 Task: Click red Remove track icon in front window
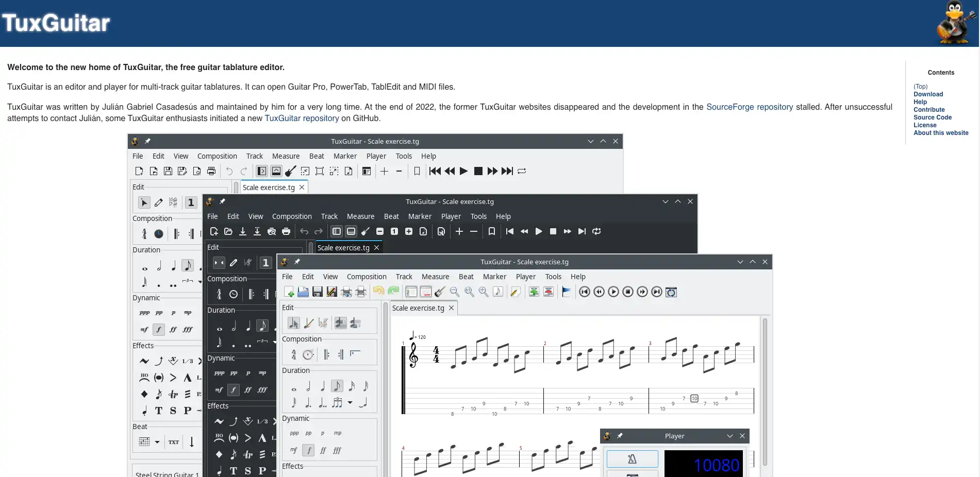click(549, 292)
